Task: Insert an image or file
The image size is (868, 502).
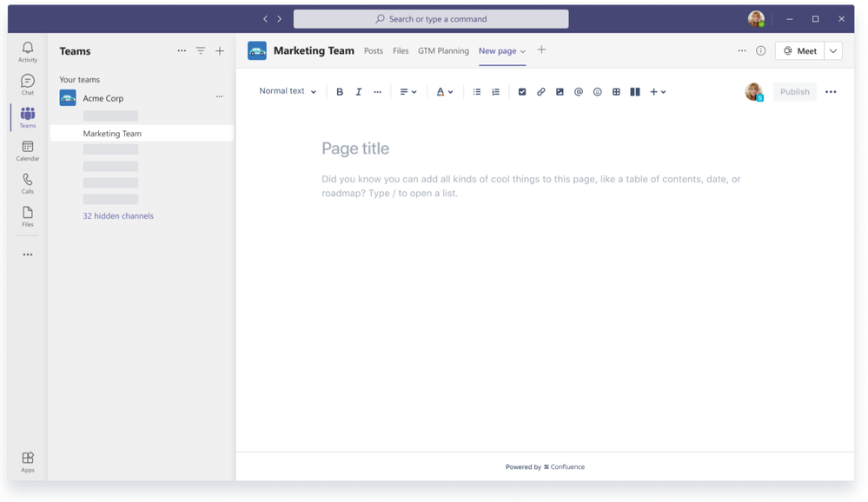Action: [x=560, y=92]
